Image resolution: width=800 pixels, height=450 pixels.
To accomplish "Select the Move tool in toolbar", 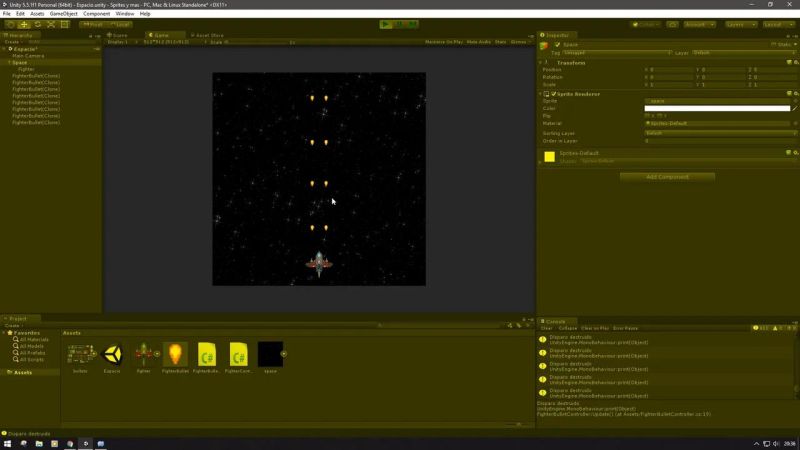I will pyautogui.click(x=24, y=24).
